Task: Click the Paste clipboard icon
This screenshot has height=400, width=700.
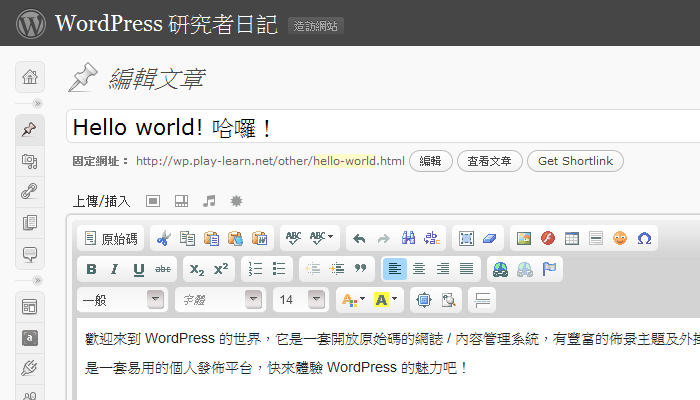Action: pyautogui.click(x=211, y=238)
